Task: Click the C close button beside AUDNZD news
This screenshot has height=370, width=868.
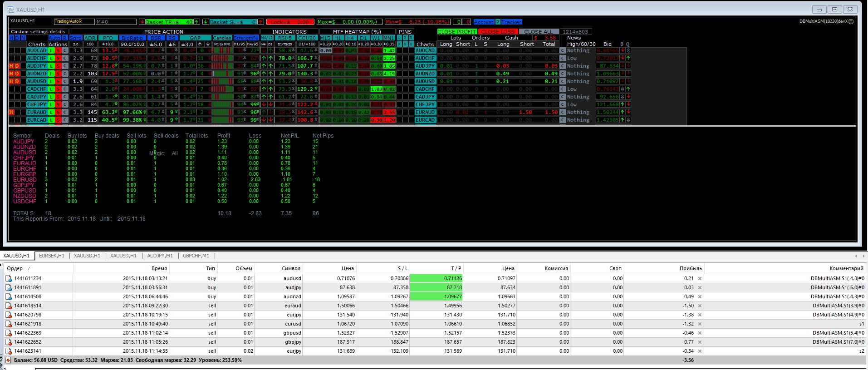Action: (x=563, y=74)
